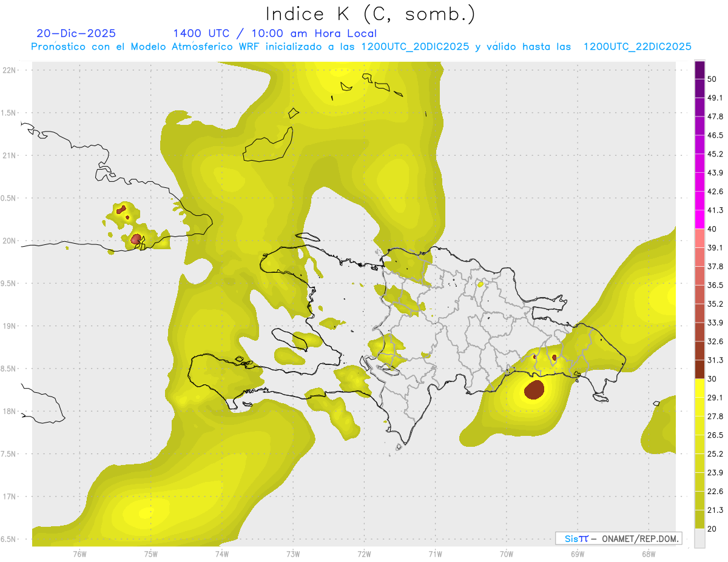Click the colorbar value 31.3

point(715,360)
